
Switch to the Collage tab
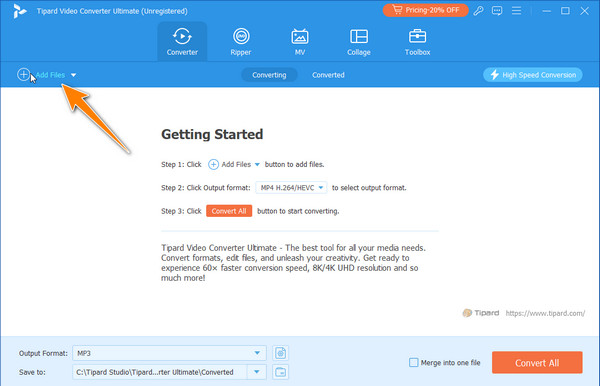(x=359, y=41)
